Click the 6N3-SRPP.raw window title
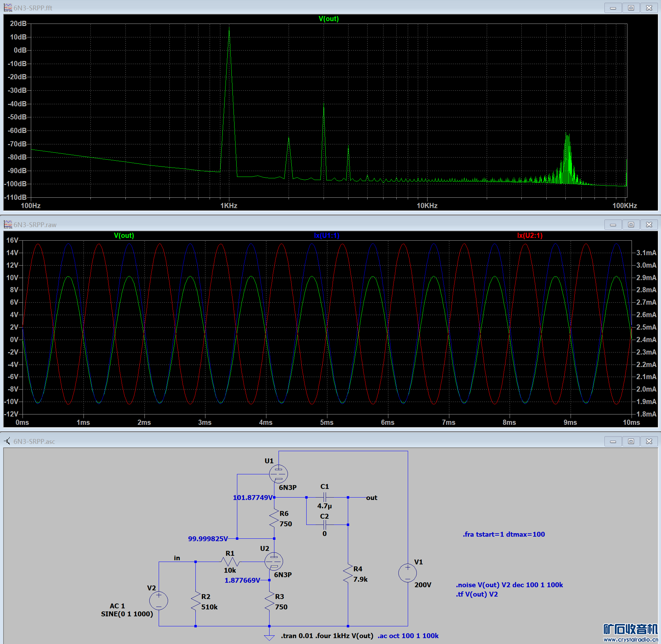Screen dimensions: 661x644 pos(35,225)
